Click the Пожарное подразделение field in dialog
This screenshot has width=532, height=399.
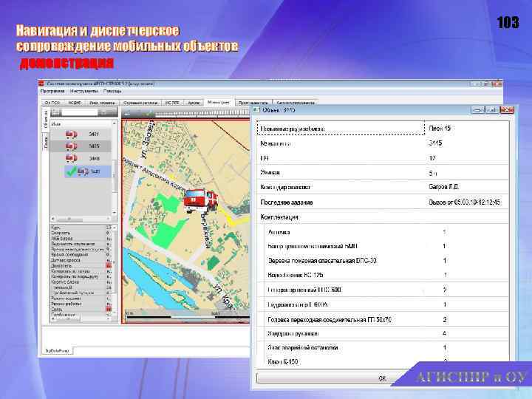341,129
